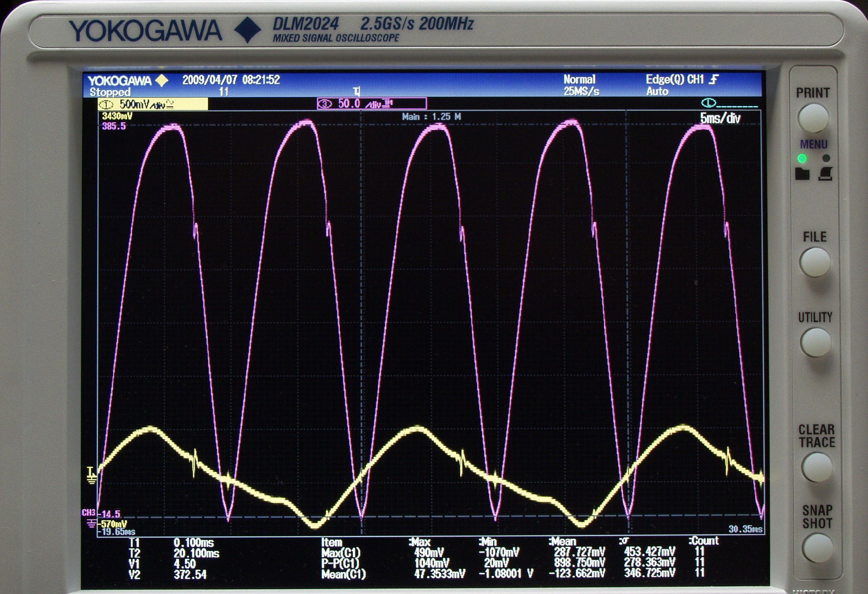The image size is (868, 594).
Task: Click the purple MENU label
Action: click(813, 144)
